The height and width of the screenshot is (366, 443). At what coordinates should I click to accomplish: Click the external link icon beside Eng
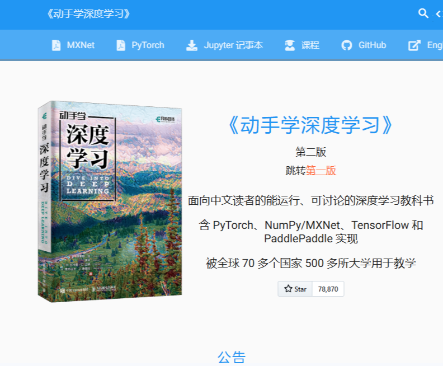tap(414, 45)
